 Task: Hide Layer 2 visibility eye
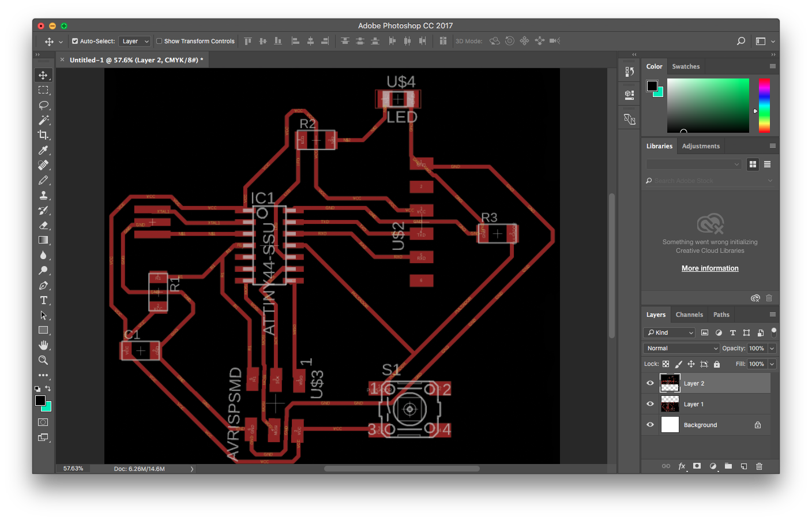pyautogui.click(x=650, y=383)
